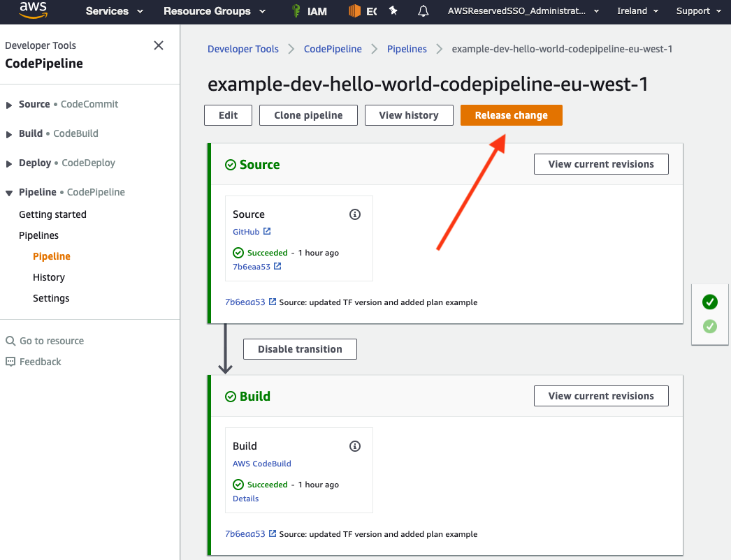Click pipeline title example-dev-hello-world-codepipeline-eu-west-1
Viewport: 731px width, 560px height.
click(428, 84)
